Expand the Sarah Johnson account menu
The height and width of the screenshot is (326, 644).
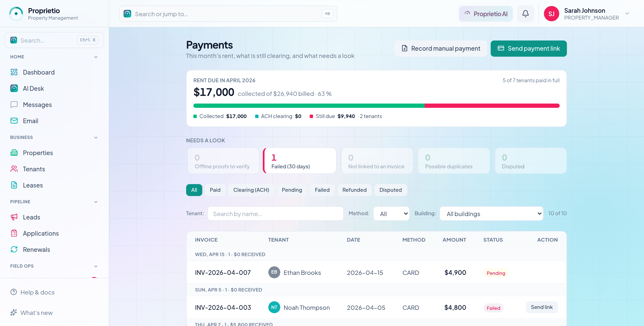click(627, 13)
